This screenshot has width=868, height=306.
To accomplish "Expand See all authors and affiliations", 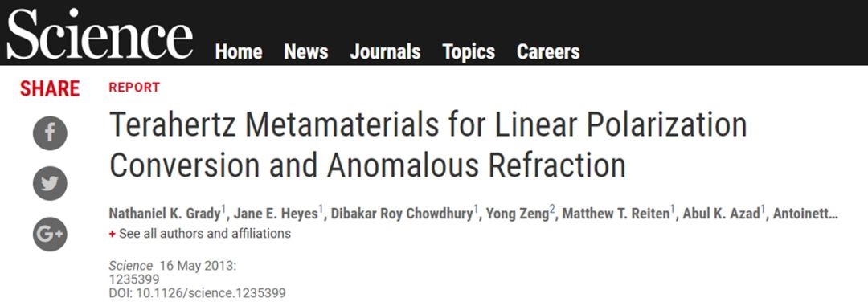I will 205,234.
